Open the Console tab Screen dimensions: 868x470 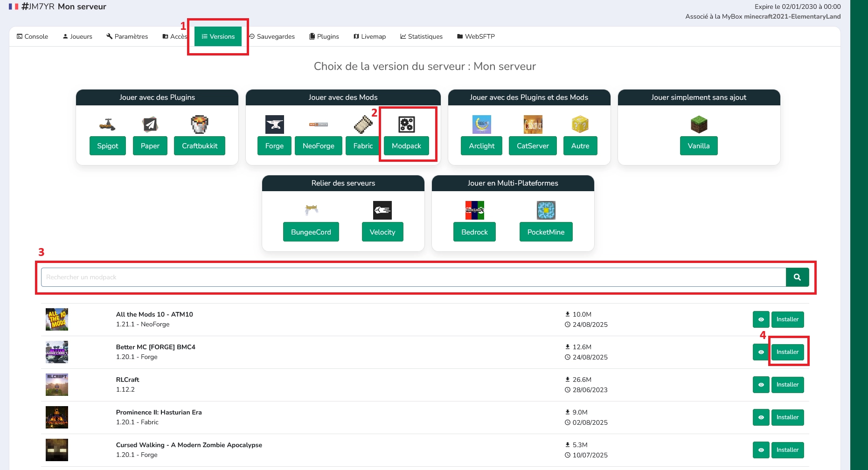pyautogui.click(x=33, y=36)
